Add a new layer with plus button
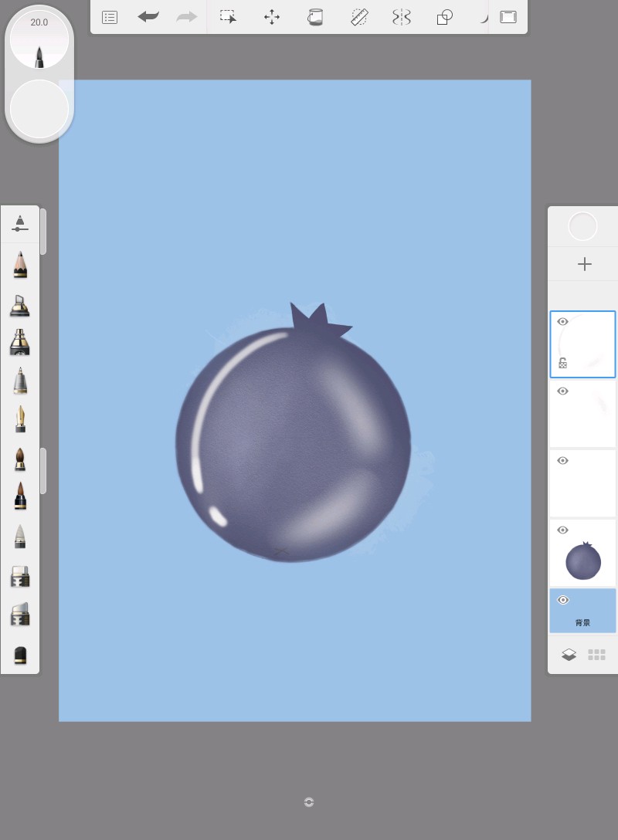Screen dimensions: 618x840 click(x=584, y=264)
